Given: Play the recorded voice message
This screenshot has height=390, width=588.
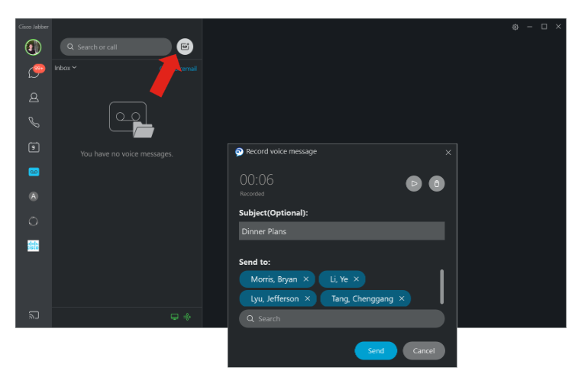Looking at the screenshot, I should point(414,184).
